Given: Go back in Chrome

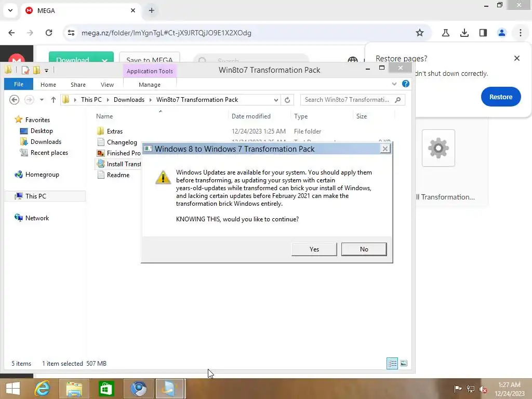Looking at the screenshot, I should [x=11, y=33].
